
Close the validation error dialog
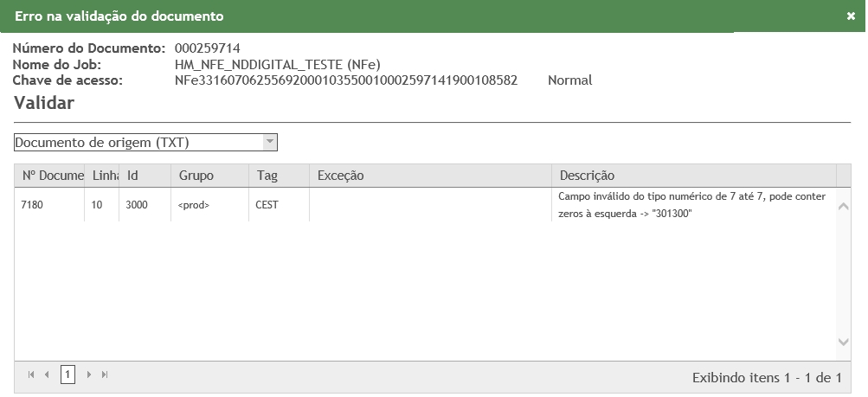click(850, 16)
